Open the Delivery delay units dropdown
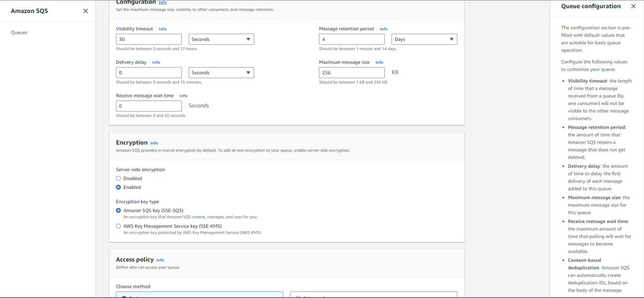Screen dimensions: 644x298 pos(221,72)
